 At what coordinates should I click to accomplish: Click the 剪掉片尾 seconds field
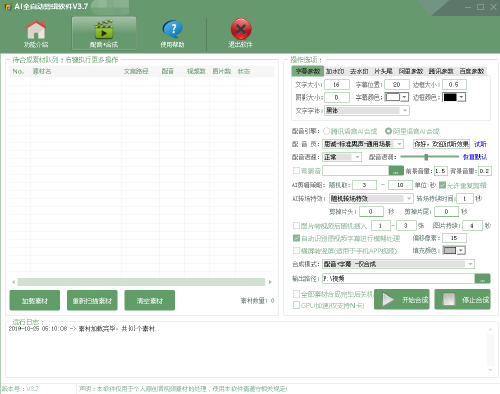(x=447, y=212)
